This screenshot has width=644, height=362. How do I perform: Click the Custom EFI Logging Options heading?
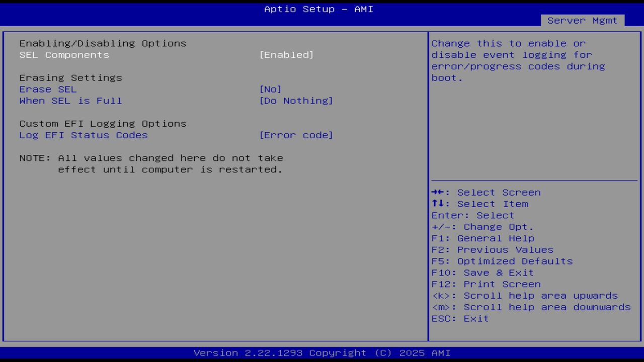[103, 123]
